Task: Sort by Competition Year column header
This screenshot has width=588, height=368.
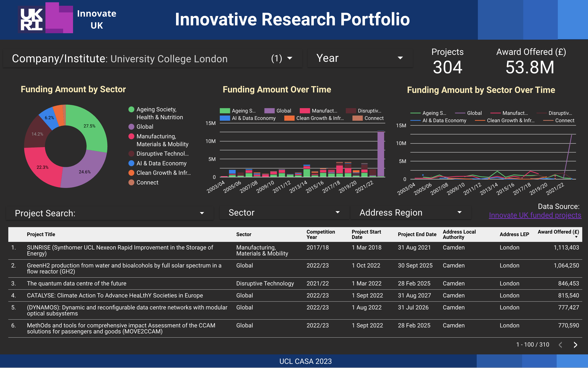Action: tap(320, 234)
